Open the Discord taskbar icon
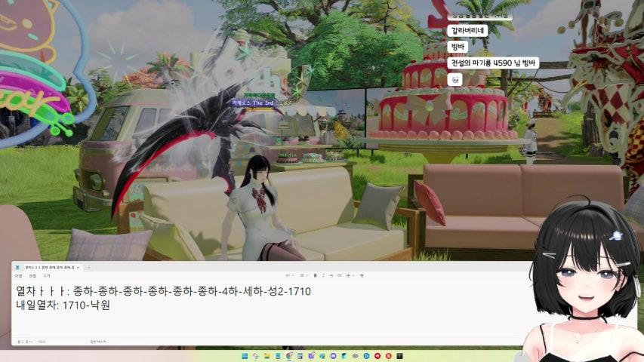 [x=334, y=356]
